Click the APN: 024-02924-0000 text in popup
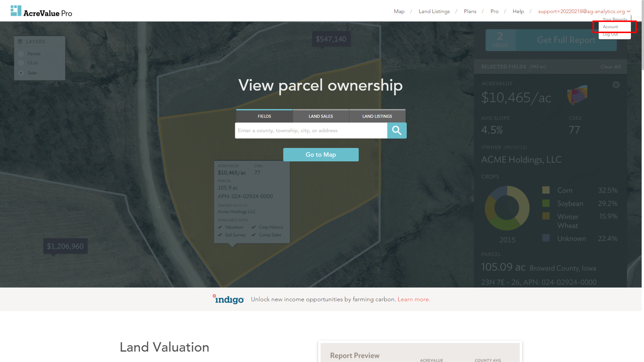Image resolution: width=644 pixels, height=362 pixels. pyautogui.click(x=245, y=196)
